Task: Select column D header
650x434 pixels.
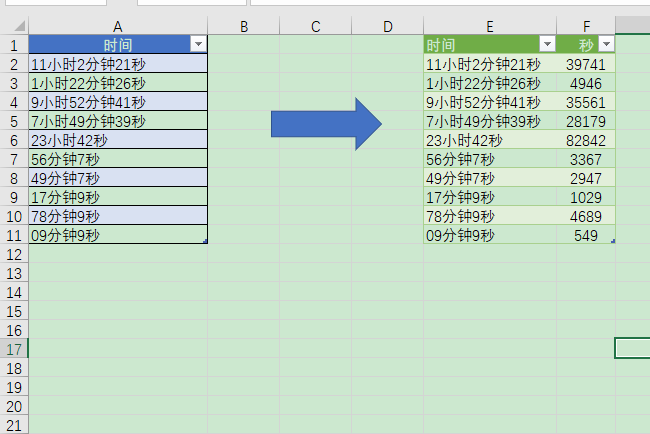Action: [388, 27]
